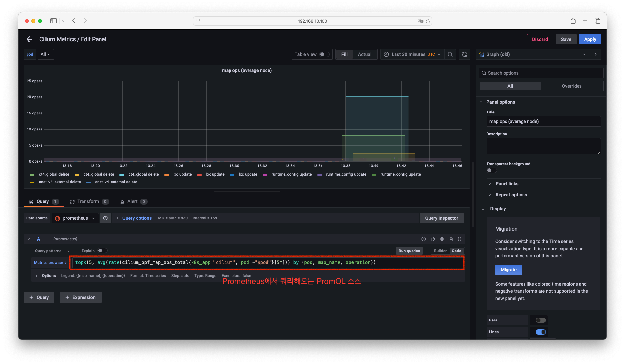This screenshot has width=625, height=364.
Task: Go back in Safari browser history
Action: pyautogui.click(x=74, y=21)
